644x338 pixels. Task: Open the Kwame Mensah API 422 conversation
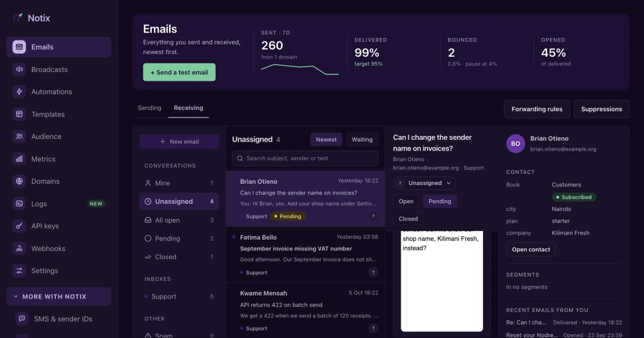click(x=305, y=311)
